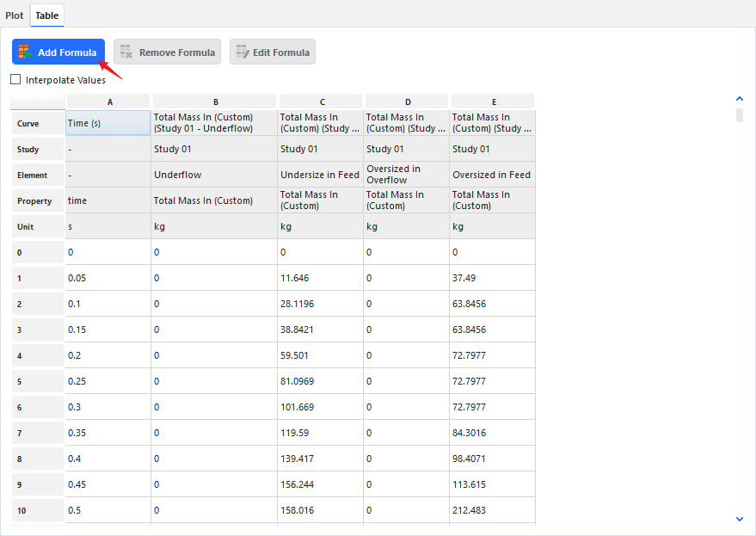This screenshot has height=536, width=756.
Task: Switch to the Plot tab
Action: [15, 15]
